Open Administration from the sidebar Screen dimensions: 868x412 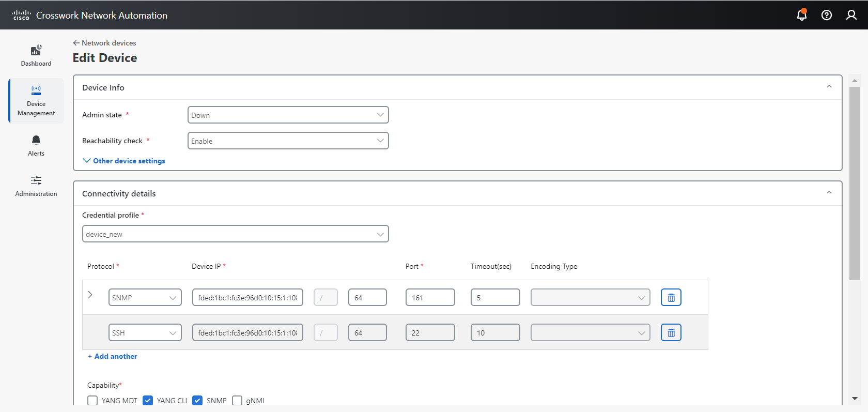click(x=36, y=186)
